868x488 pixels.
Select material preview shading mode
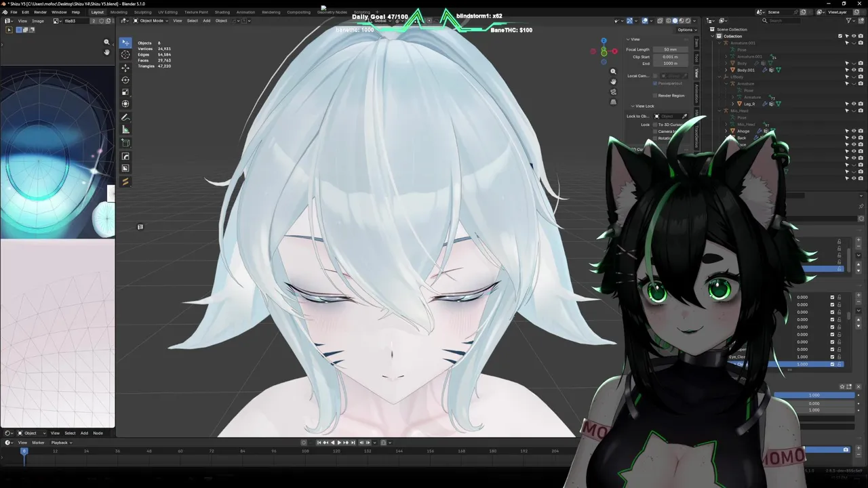pos(680,21)
